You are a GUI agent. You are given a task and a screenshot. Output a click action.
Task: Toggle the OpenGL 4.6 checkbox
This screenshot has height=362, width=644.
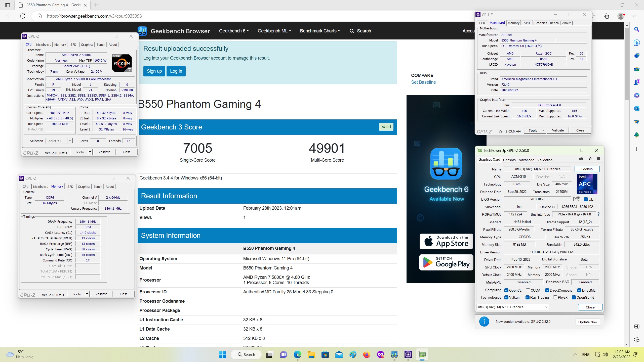click(574, 297)
